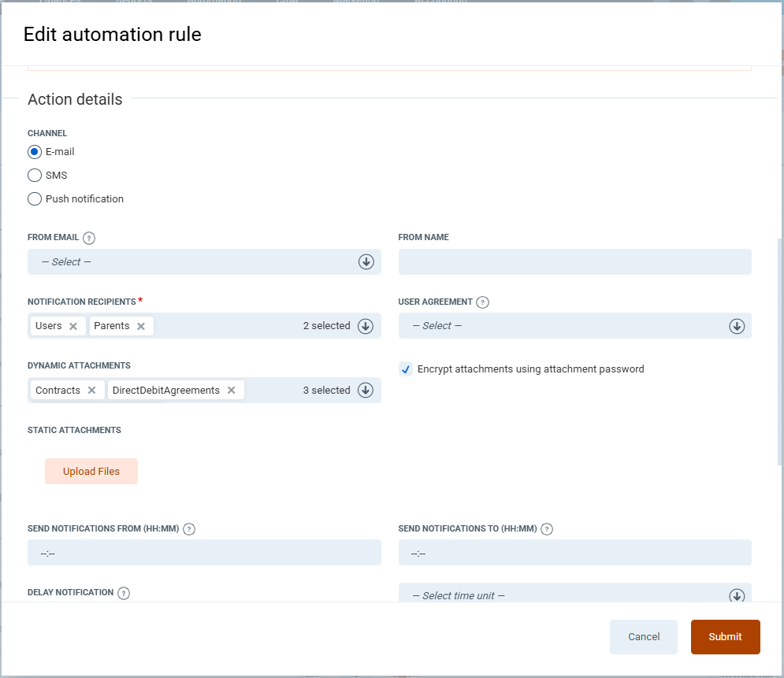Click the From Email help icon
The height and width of the screenshot is (678, 784).
(89, 238)
